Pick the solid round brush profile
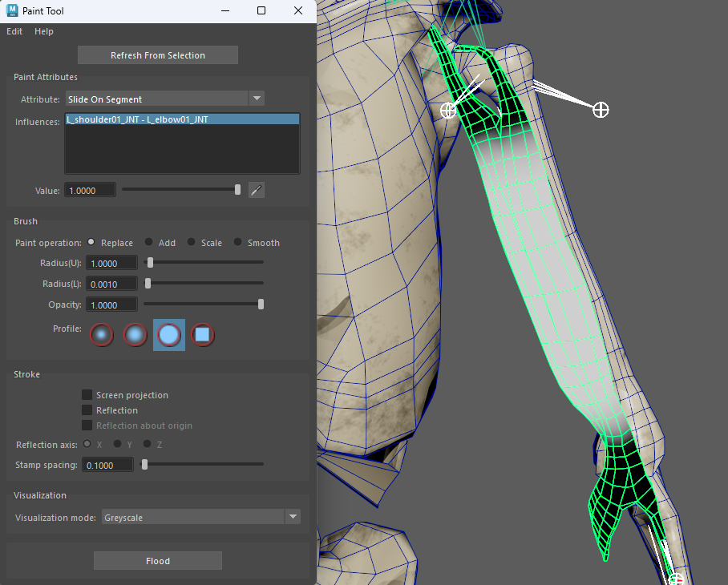 pos(169,335)
